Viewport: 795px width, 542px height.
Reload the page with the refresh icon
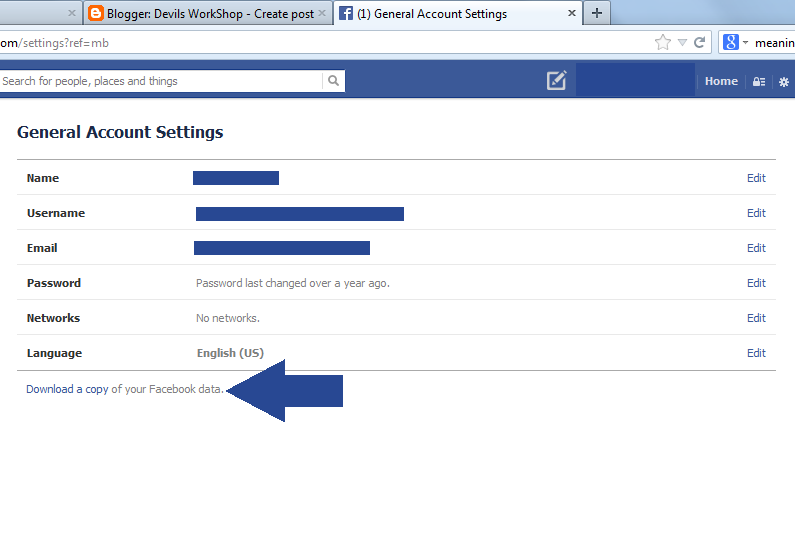coord(700,43)
